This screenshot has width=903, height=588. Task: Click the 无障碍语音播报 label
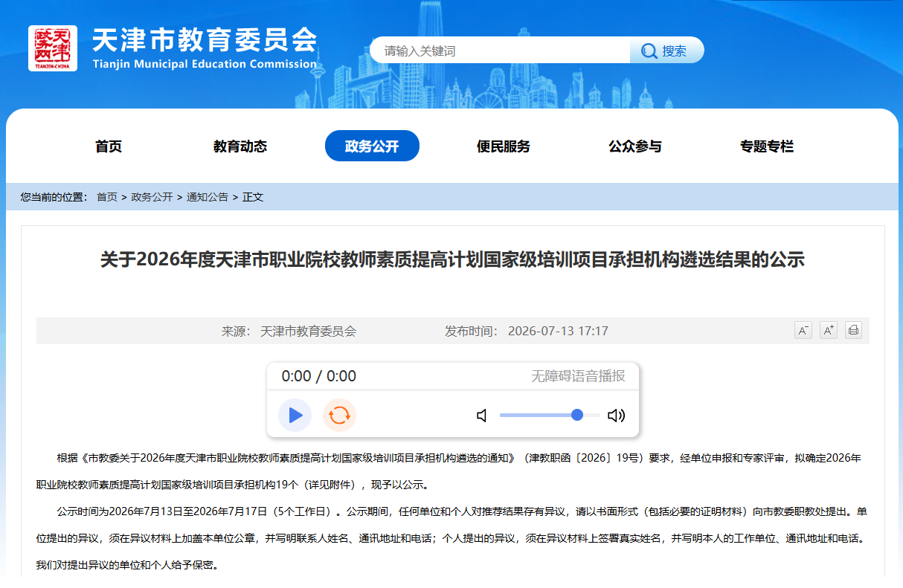pyautogui.click(x=578, y=376)
